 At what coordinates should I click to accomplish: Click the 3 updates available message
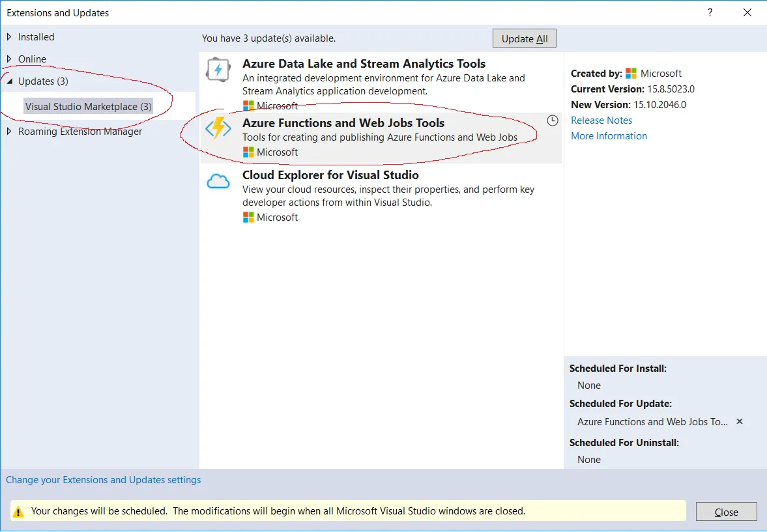pos(268,38)
